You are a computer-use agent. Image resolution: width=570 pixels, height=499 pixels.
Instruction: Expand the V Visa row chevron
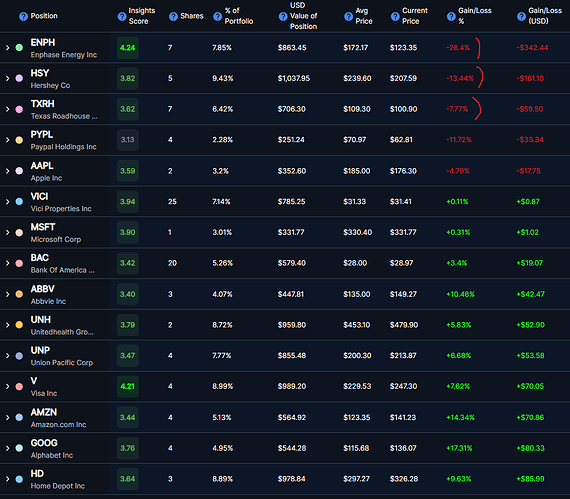[7, 386]
